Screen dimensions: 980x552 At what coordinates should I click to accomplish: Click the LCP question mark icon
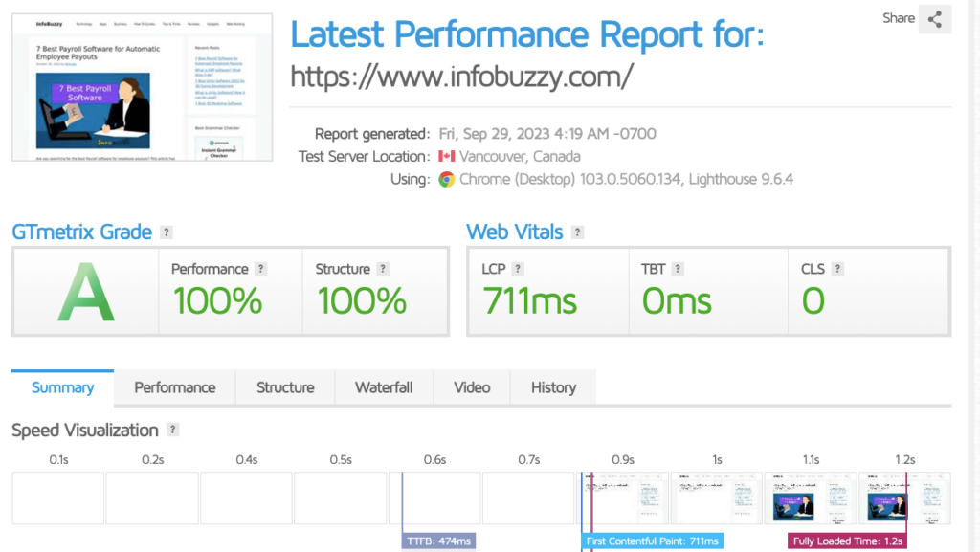click(518, 270)
